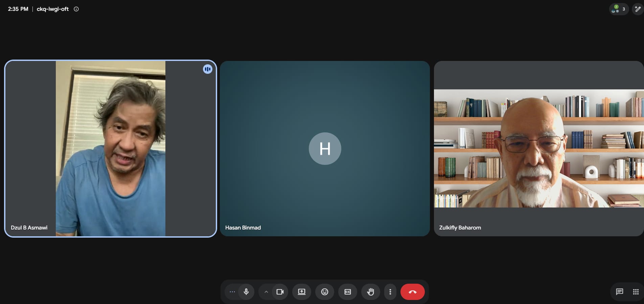Select Hasan Binmad's H avatar
Image resolution: width=644 pixels, height=304 pixels.
[x=325, y=149]
